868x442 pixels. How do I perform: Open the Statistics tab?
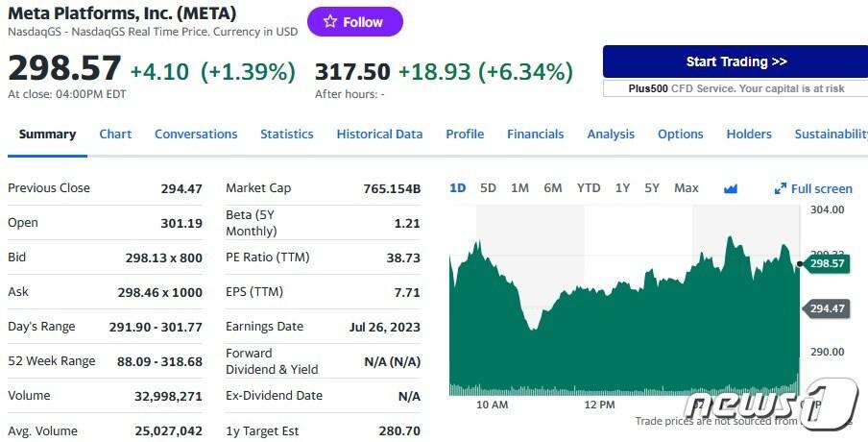[287, 135]
